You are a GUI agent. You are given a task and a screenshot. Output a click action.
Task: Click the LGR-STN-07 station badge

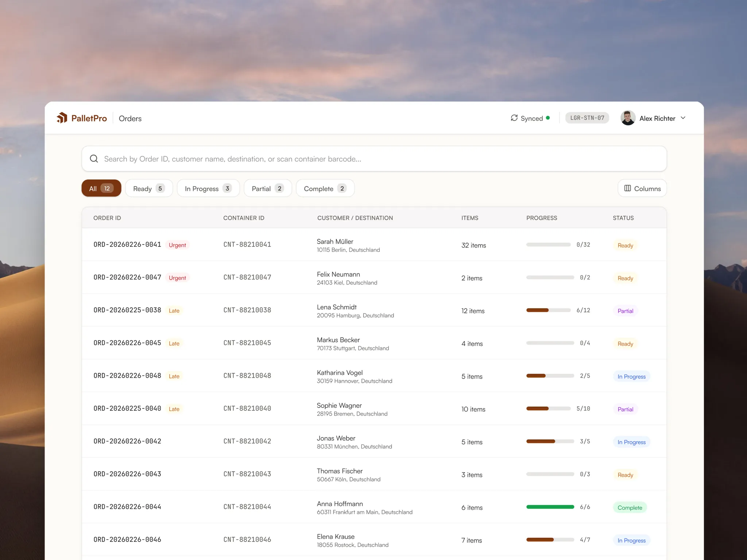[587, 118]
